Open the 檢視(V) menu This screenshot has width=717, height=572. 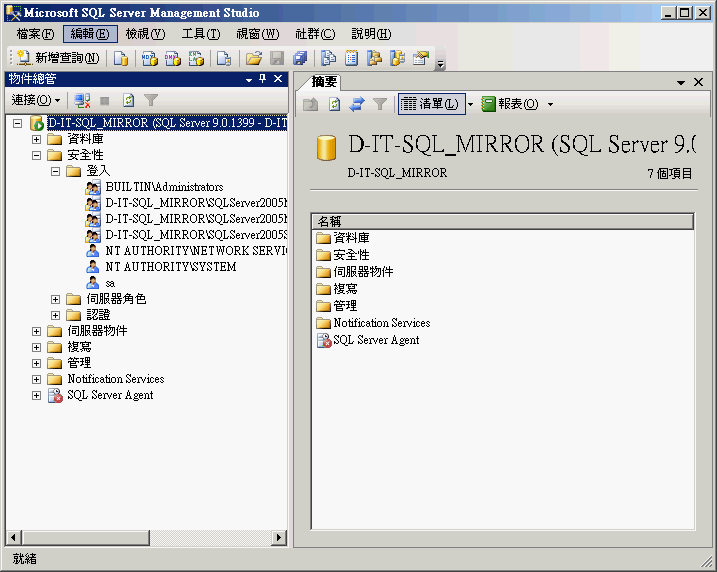pos(145,34)
